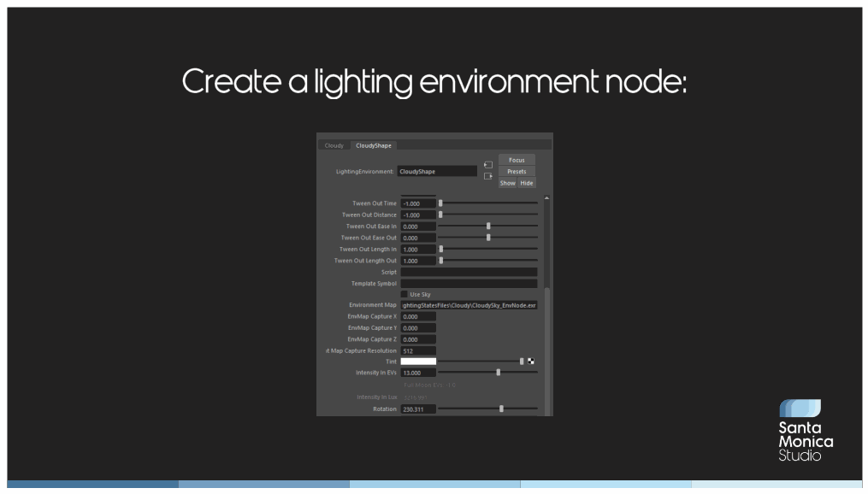Viewport: 868px width, 494px height.
Task: Click the Tint slider handle
Action: [522, 362]
